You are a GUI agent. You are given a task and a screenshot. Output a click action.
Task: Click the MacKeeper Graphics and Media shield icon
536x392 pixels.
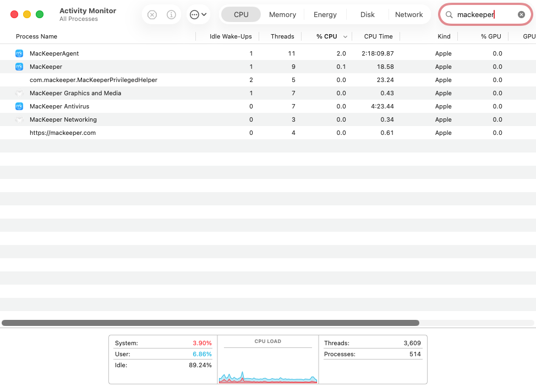point(19,93)
